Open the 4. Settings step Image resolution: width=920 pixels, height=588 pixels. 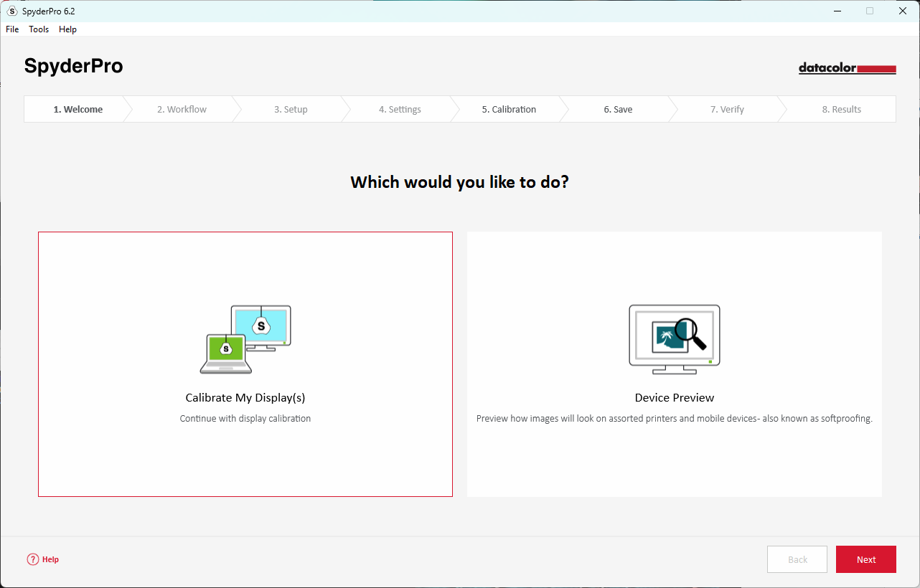pos(400,110)
